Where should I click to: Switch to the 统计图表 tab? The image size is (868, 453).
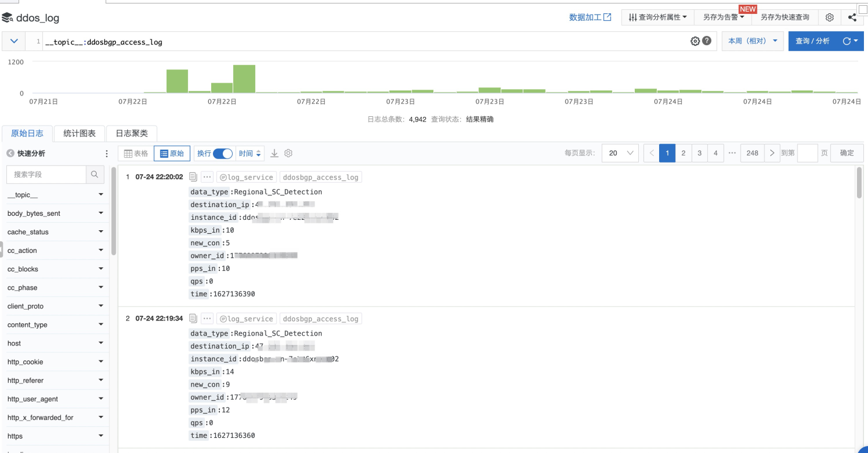click(x=79, y=133)
